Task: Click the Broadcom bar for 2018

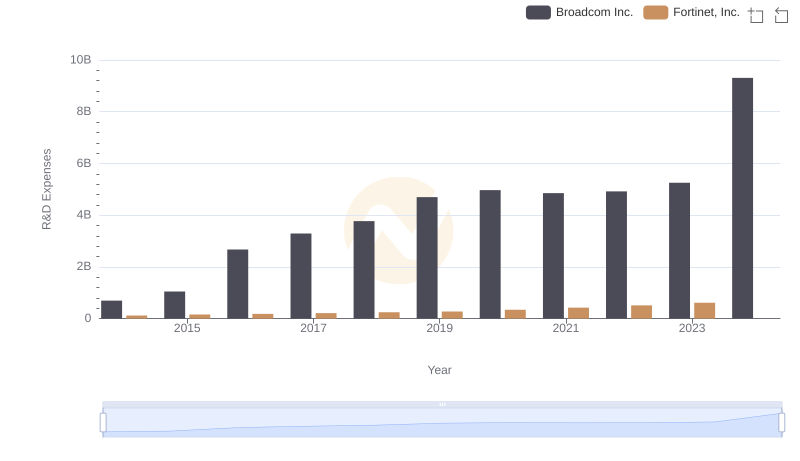Action: 364,270
